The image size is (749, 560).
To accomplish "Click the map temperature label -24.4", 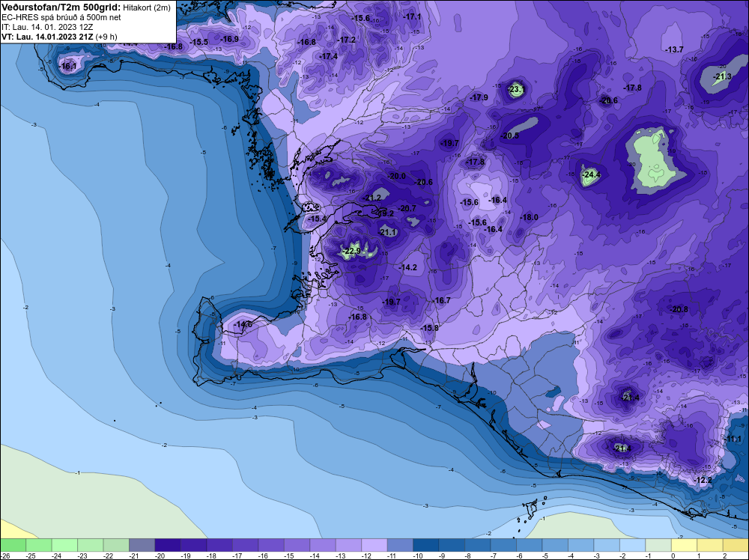I will [x=592, y=174].
